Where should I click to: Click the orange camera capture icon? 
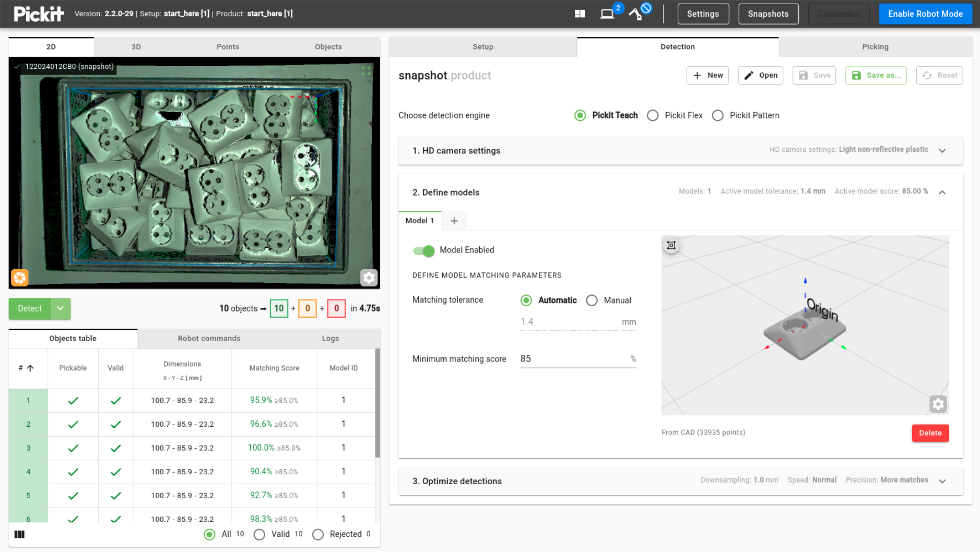pos(20,278)
